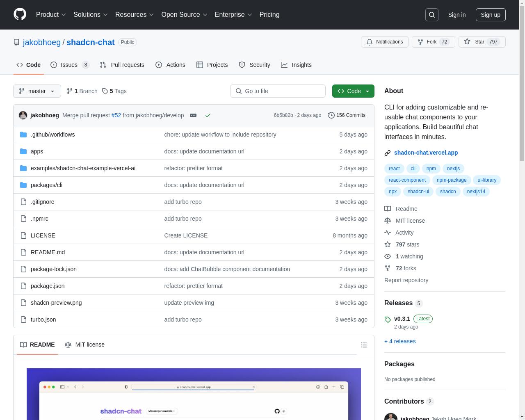Click the Sign up button
This screenshot has height=420, width=525.
tap(491, 15)
